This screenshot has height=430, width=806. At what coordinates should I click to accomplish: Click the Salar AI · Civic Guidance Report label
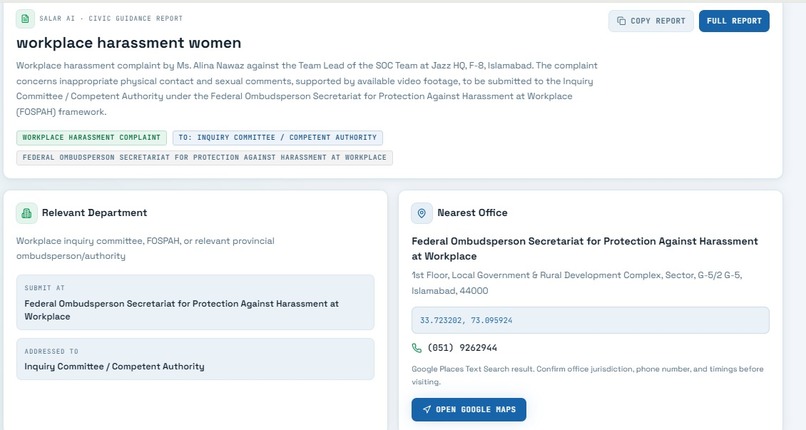(x=111, y=18)
